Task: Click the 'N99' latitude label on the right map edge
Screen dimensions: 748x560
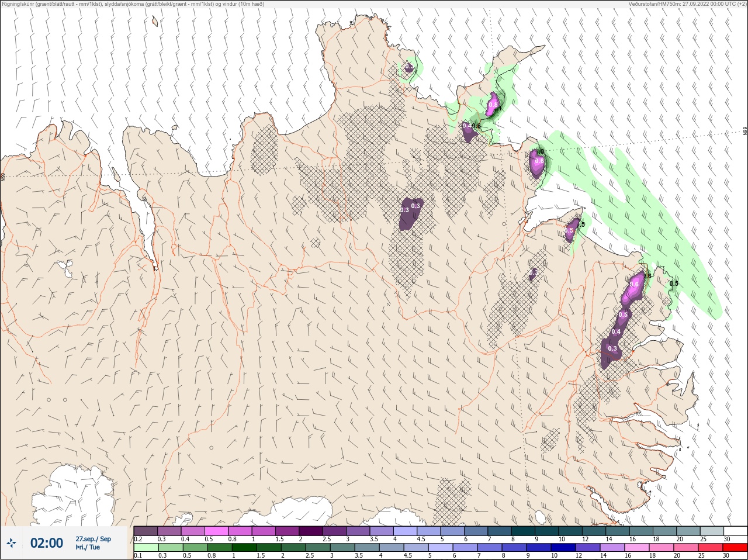Action: pyautogui.click(x=745, y=132)
